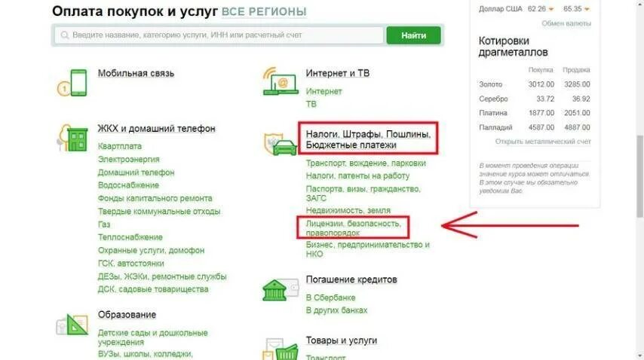Select В Сбербанке loan link
Viewport: 644px width, 360px height.
pos(330,297)
